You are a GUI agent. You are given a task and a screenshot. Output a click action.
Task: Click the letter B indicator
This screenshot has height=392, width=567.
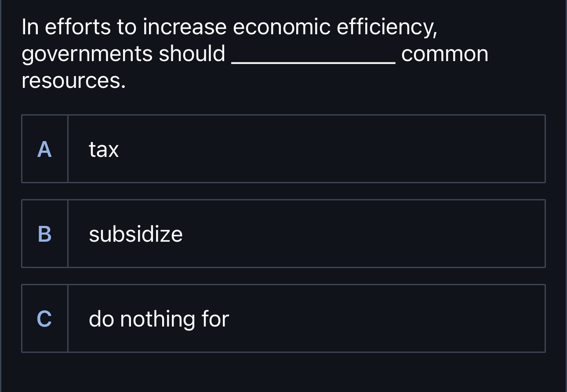pyautogui.click(x=44, y=235)
